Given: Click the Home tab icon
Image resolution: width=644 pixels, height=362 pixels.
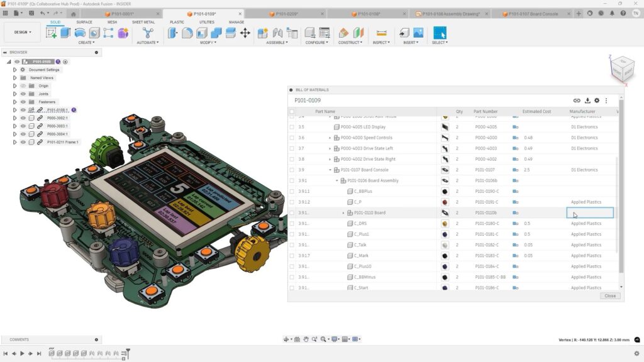Looking at the screenshot, I should click(74, 13).
